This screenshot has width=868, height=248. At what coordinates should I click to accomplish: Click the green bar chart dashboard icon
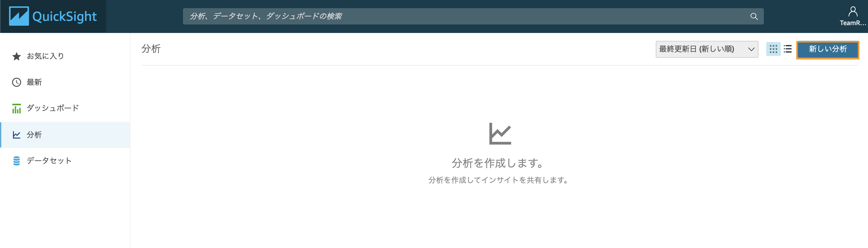[x=17, y=108]
